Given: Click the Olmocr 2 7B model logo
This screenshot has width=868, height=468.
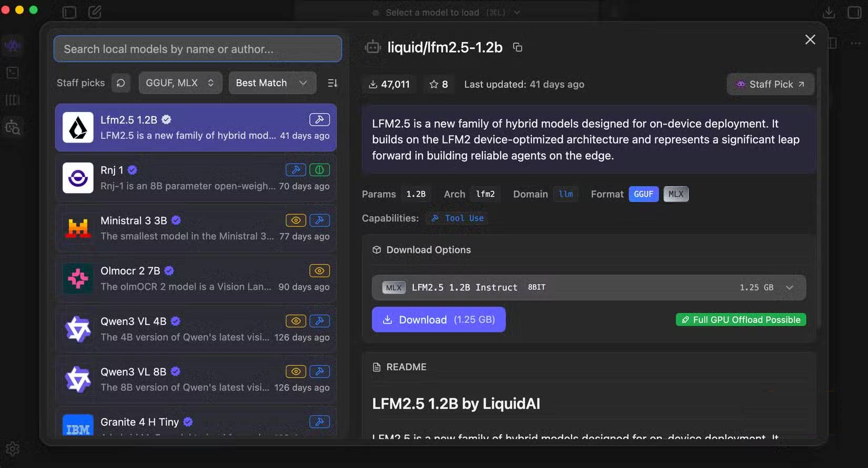Looking at the screenshot, I should pos(78,279).
